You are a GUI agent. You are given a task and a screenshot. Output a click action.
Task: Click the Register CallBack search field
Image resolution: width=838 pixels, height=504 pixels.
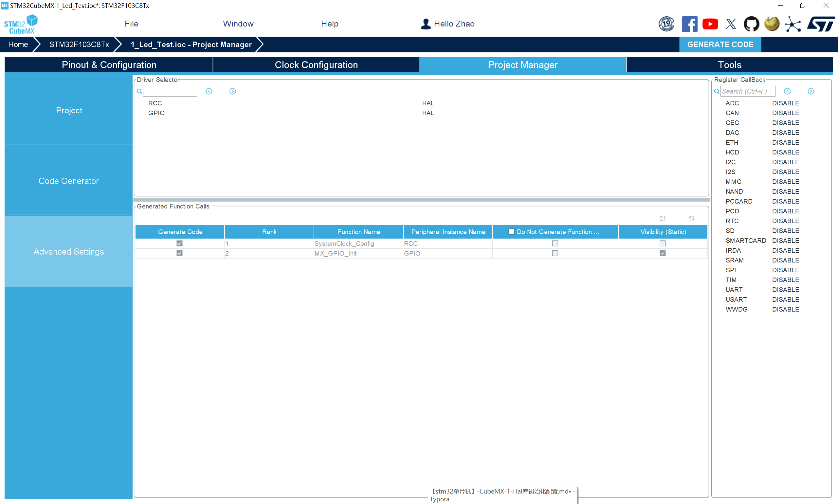pos(747,91)
